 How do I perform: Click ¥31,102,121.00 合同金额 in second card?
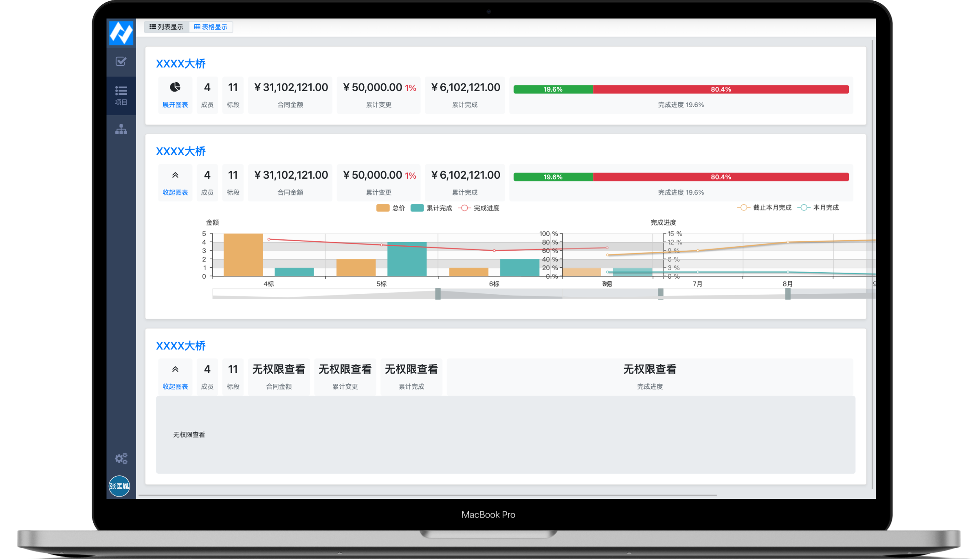(x=290, y=183)
